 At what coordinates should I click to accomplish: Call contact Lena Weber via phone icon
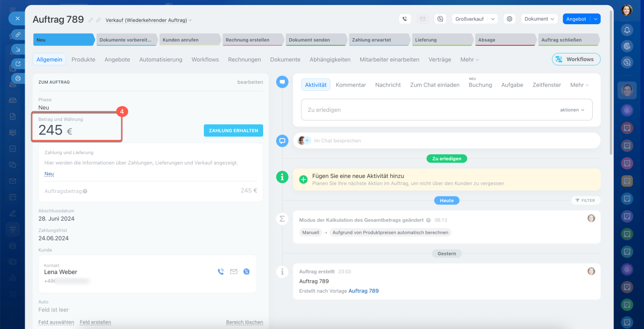pyautogui.click(x=220, y=272)
